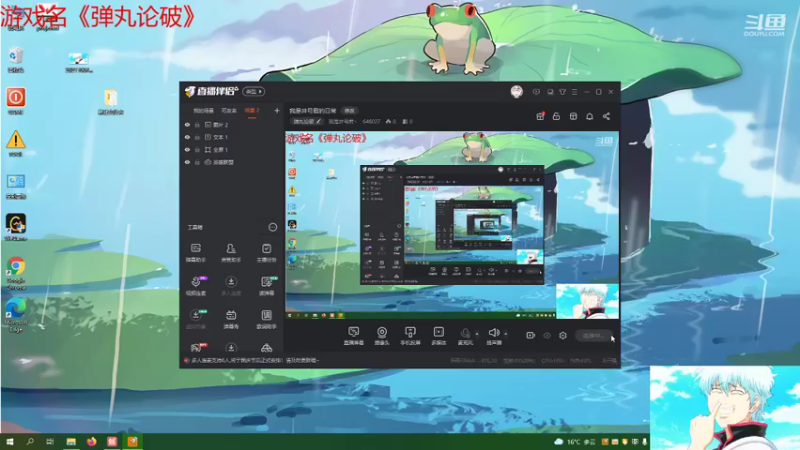The width and height of the screenshot is (800, 450).
Task: Click the greyed download tool in third toolbox row
Action: (195, 319)
